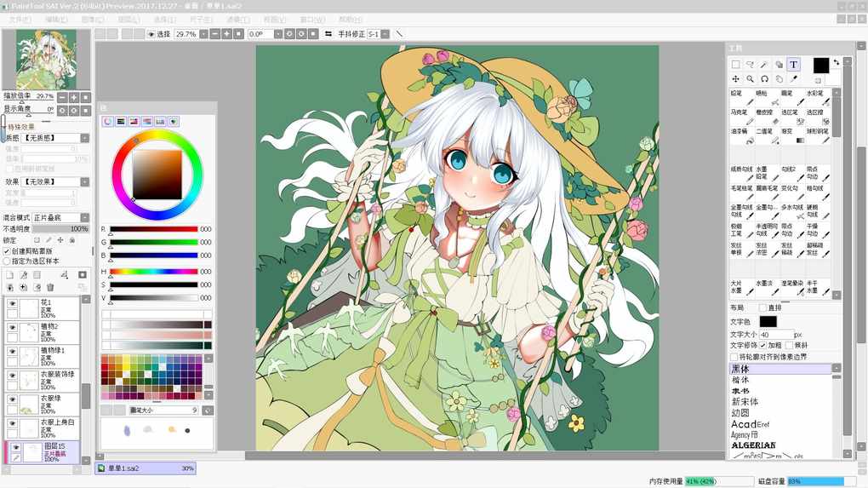Swap foreground and background colors
Screen dimensions: 868x488
click(x=836, y=62)
